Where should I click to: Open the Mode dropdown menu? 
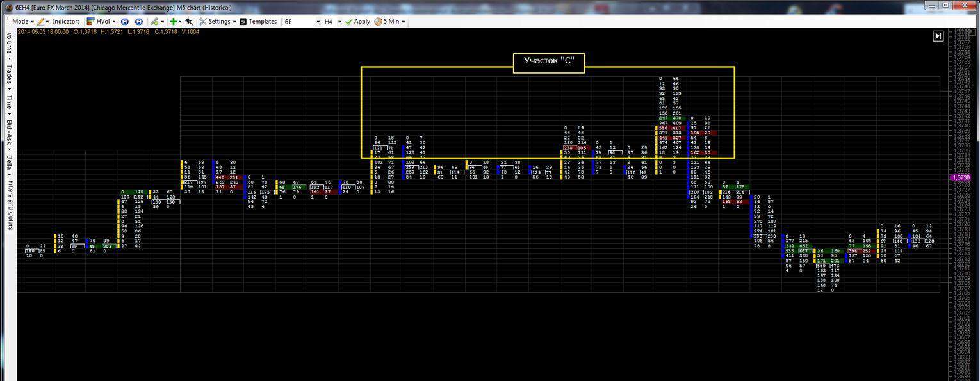pos(22,22)
